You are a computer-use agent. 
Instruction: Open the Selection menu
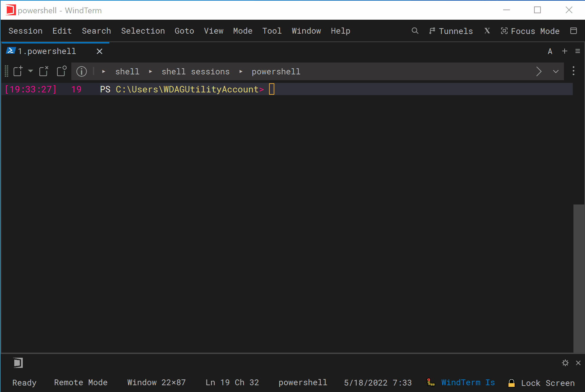[143, 31]
